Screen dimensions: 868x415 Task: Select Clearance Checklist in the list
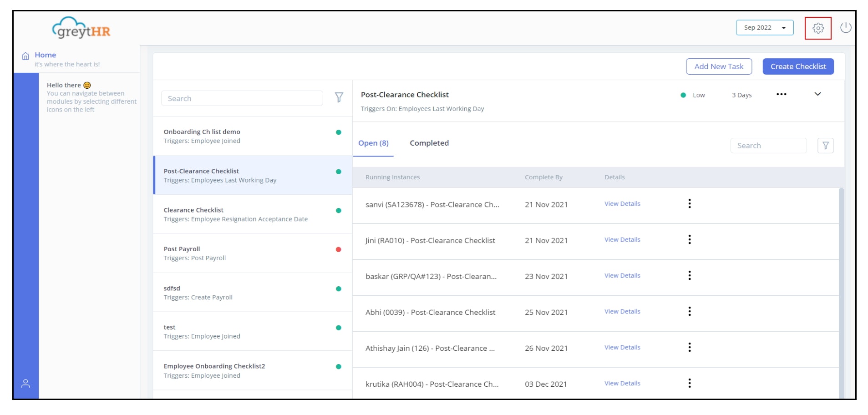point(253,214)
